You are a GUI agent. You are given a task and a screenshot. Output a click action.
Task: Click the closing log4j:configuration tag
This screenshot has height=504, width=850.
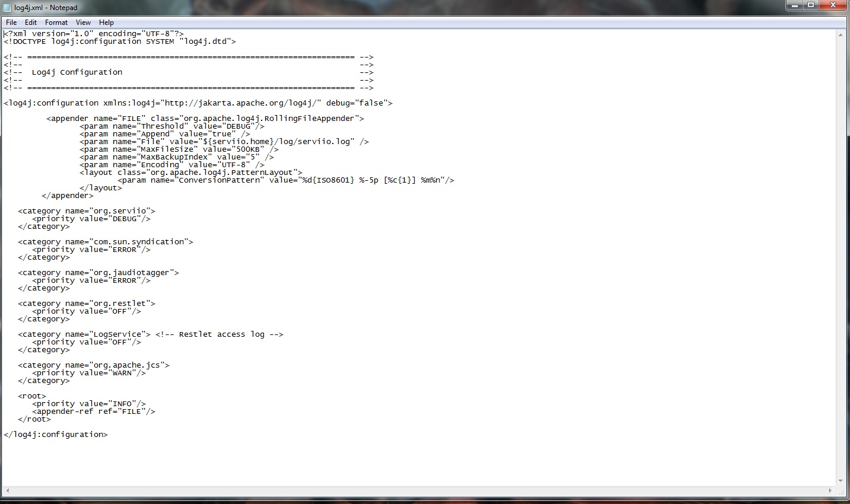pos(56,435)
